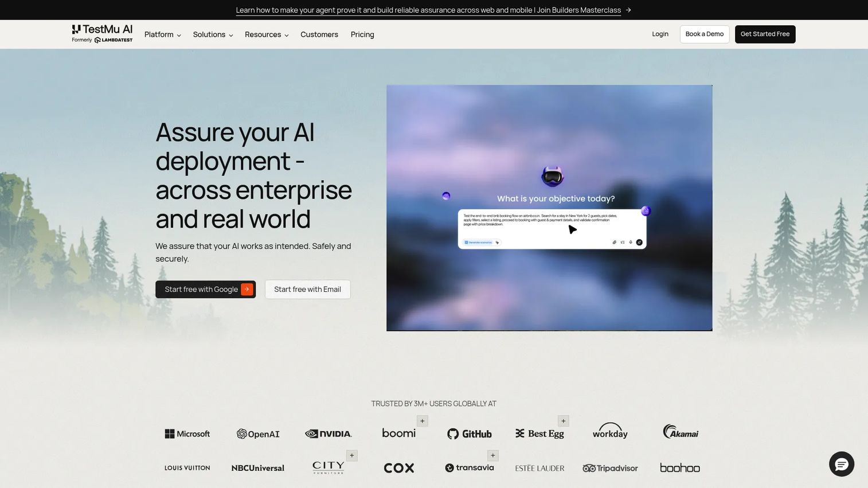Click the COX logo
Viewport: 868px width, 488px height.
(x=399, y=468)
